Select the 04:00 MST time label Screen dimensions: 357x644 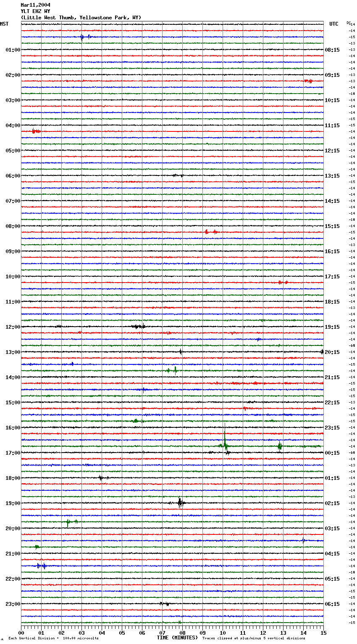[13, 126]
